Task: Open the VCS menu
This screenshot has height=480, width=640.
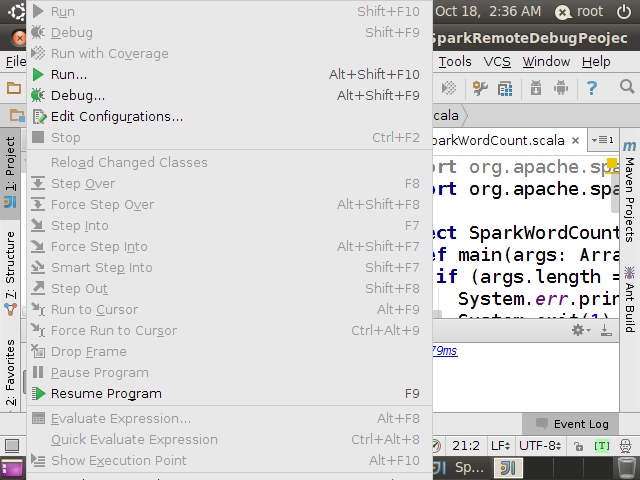Action: tap(497, 62)
